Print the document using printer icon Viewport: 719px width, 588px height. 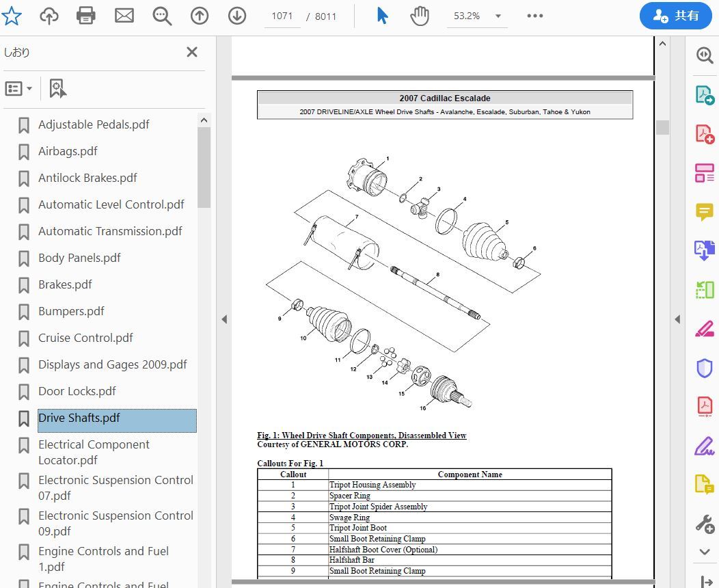[x=85, y=16]
